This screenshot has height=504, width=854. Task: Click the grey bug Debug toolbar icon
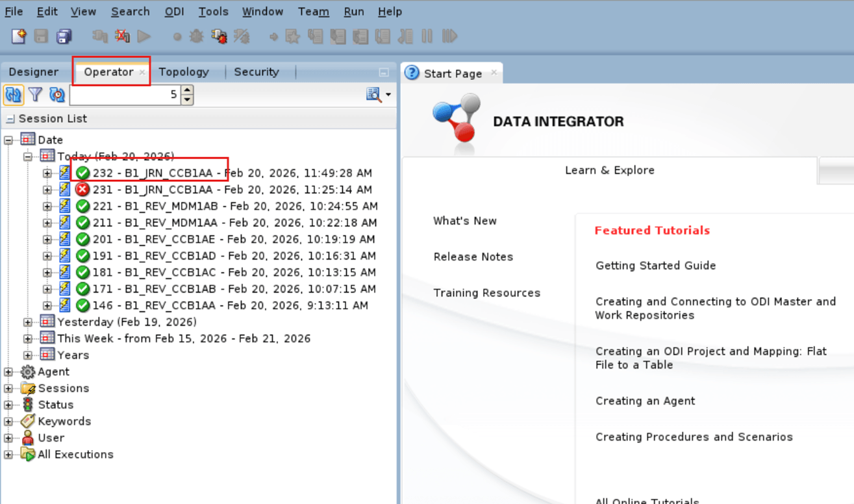point(196,36)
